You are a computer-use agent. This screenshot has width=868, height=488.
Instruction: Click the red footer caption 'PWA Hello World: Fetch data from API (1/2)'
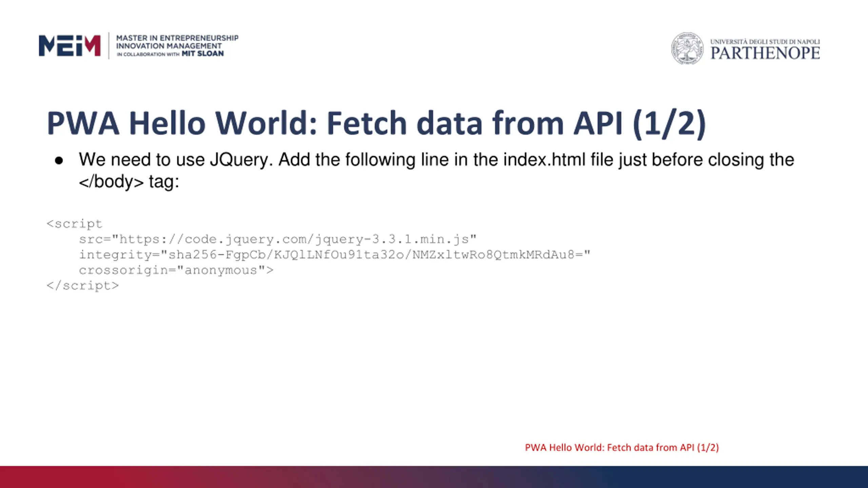point(622,448)
